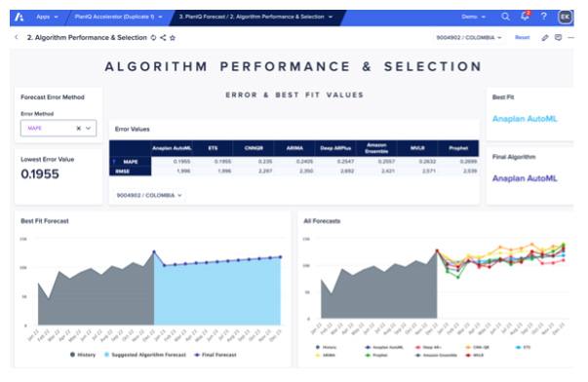Image resolution: width=588 pixels, height=382 pixels.
Task: Click the MAPE value in Error Method field
Action: (x=35, y=129)
